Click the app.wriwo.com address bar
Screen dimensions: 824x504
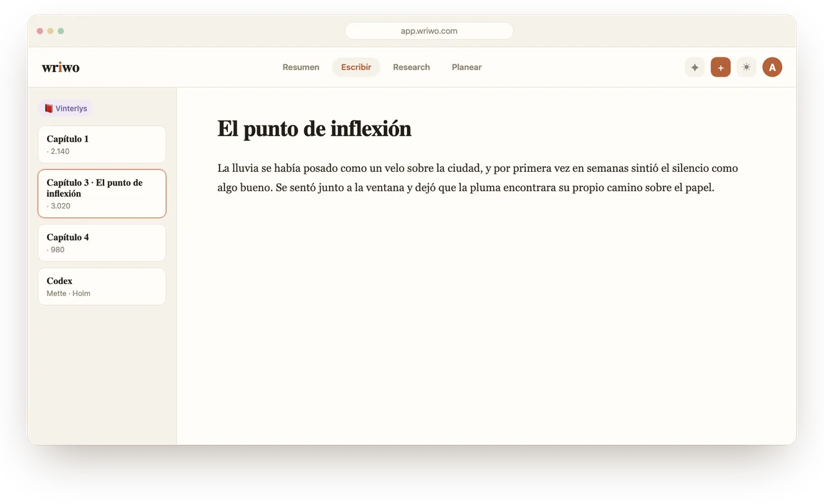click(x=429, y=31)
